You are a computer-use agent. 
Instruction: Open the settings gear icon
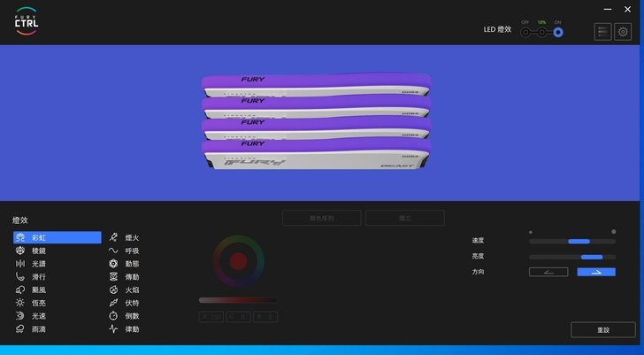[x=623, y=32]
